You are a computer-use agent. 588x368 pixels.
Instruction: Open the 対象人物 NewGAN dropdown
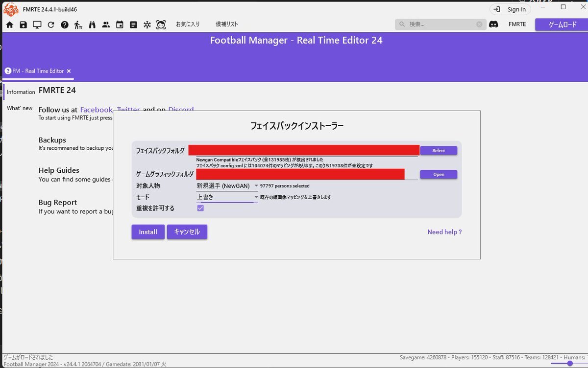coord(227,186)
